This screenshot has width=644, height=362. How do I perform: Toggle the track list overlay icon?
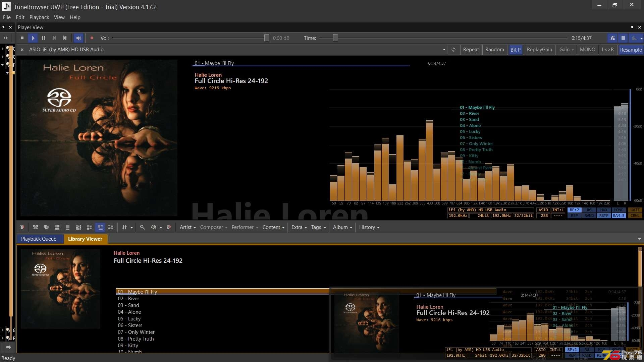point(623,38)
